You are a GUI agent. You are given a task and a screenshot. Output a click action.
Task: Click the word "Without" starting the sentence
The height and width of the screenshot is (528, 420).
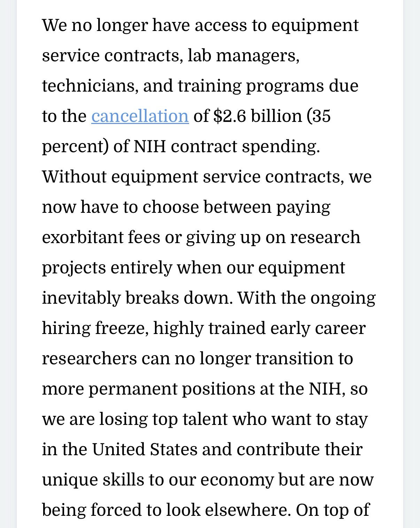[x=74, y=177]
